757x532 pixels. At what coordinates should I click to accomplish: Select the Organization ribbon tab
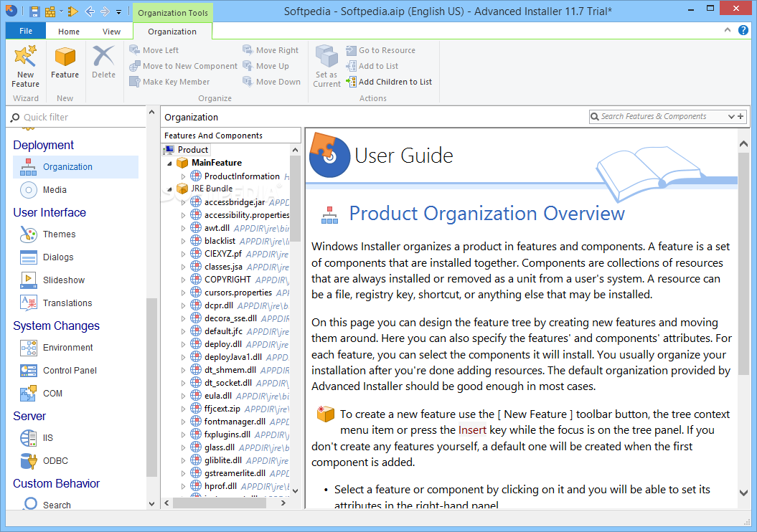(x=172, y=32)
